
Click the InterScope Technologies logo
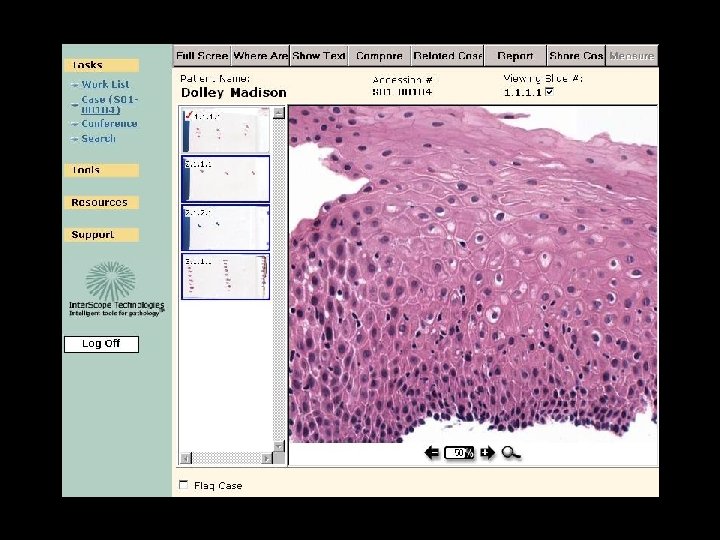(116, 289)
